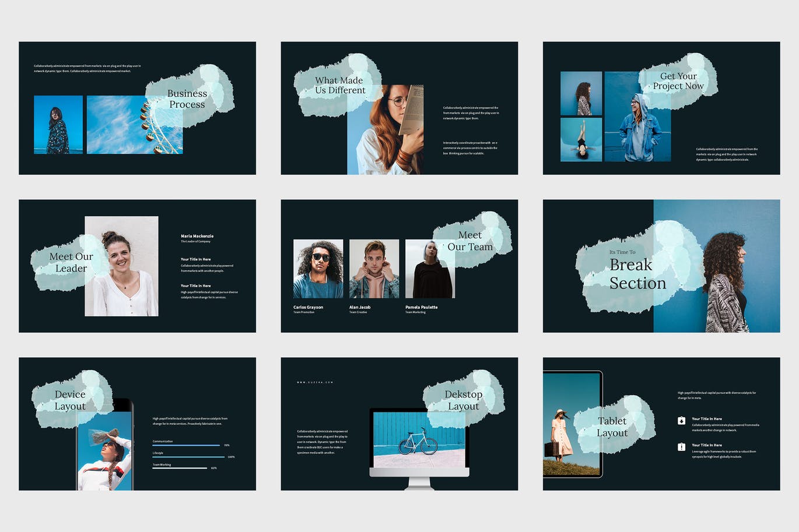Viewport: 799px width, 532px height.
Task: Select Pamela Paulette's photo on Meet Our Team
Action: (x=430, y=268)
